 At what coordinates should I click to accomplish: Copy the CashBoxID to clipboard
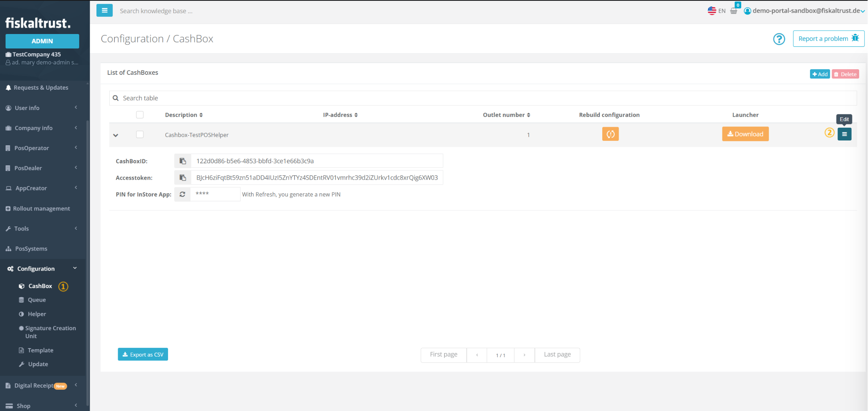click(x=182, y=161)
